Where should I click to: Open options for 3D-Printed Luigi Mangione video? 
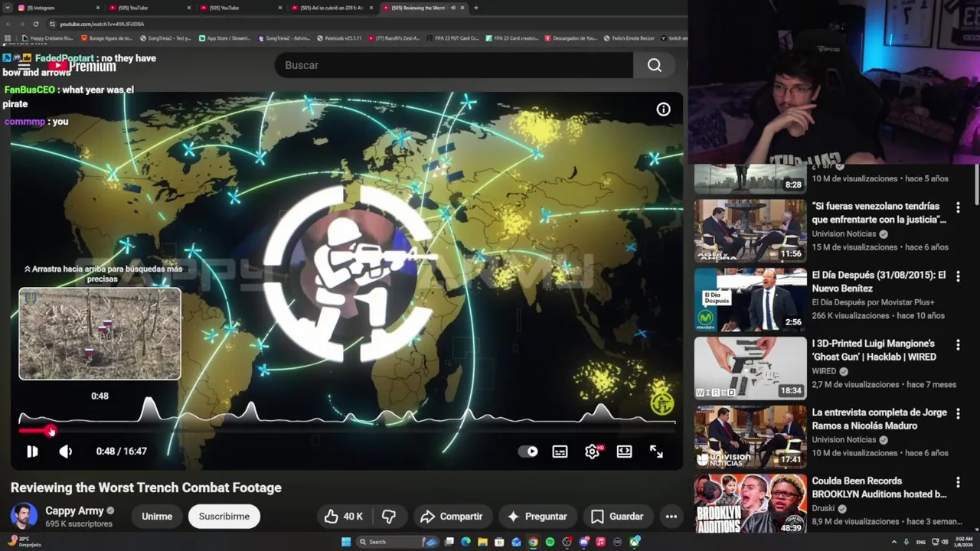pos(958,345)
